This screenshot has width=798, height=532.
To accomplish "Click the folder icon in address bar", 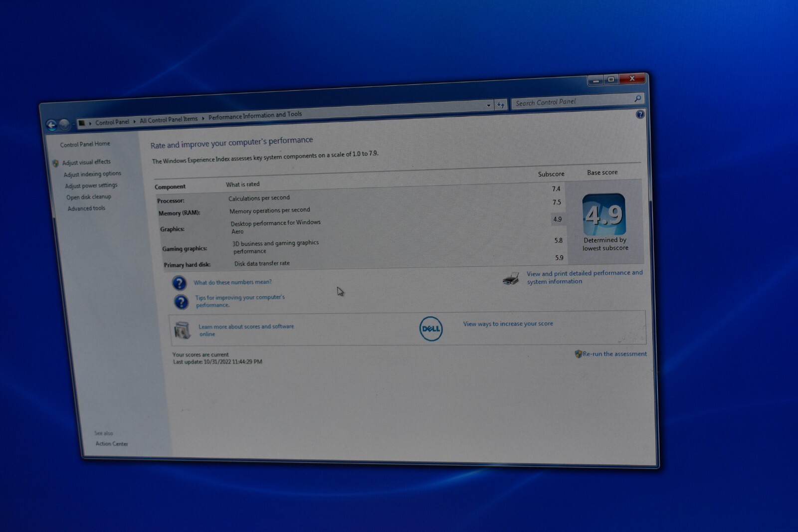I will tap(82, 123).
